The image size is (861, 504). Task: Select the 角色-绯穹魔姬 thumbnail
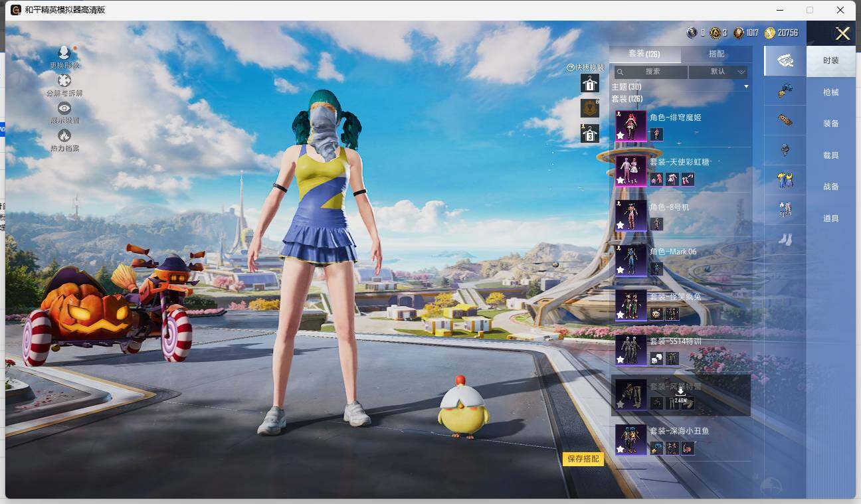630,126
